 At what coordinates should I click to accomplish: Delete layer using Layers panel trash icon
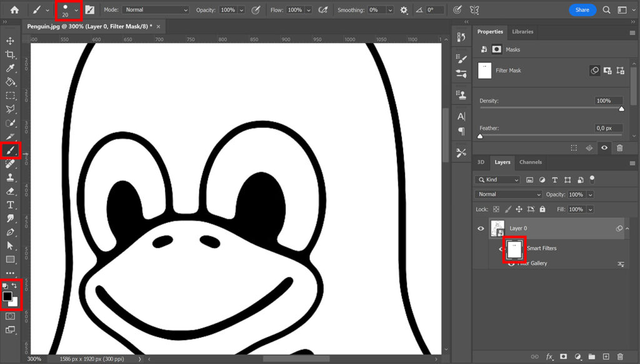coord(620,357)
